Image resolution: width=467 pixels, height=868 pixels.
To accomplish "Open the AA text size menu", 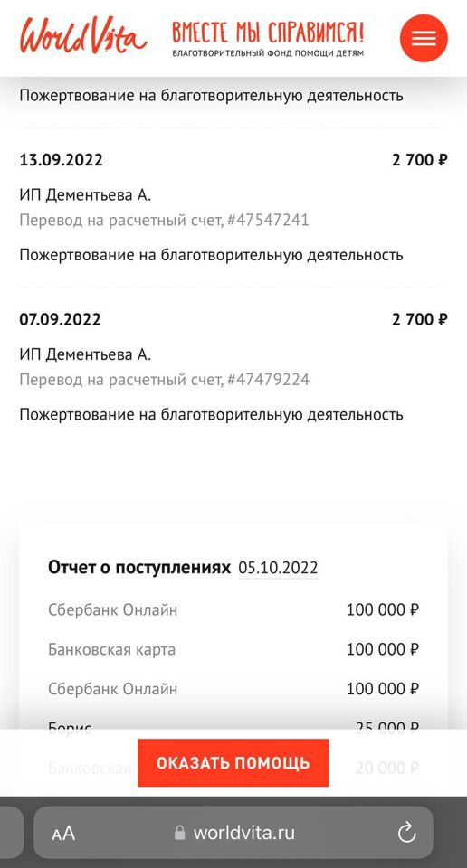I will [x=63, y=833].
